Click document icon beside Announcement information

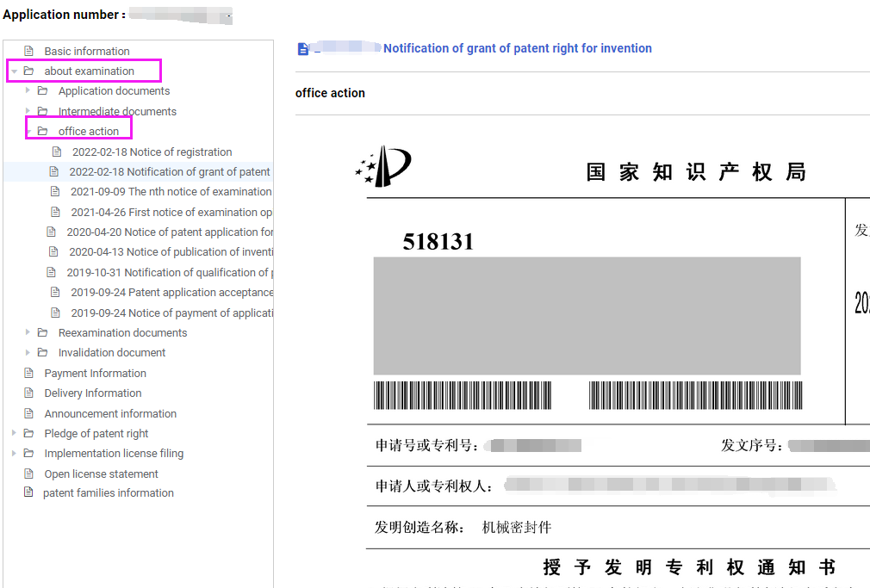pyautogui.click(x=28, y=413)
